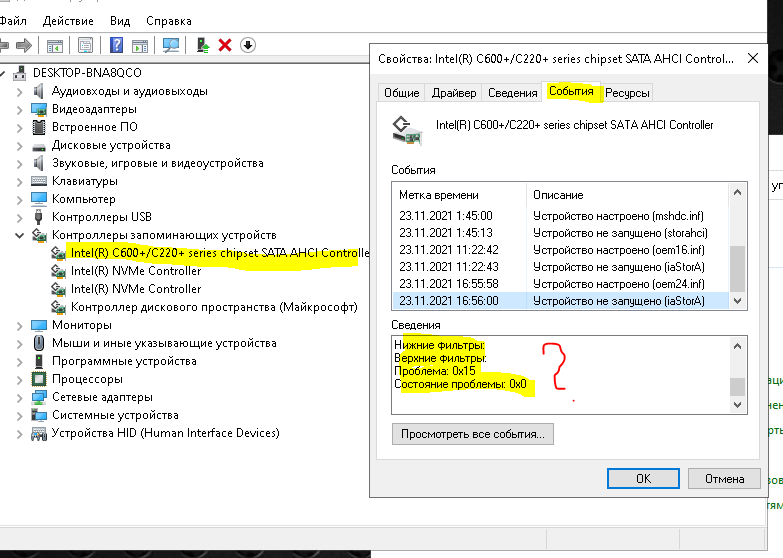The width and height of the screenshot is (783, 558).
Task: Click the Сетевые адаптеры network icon
Action: click(38, 397)
